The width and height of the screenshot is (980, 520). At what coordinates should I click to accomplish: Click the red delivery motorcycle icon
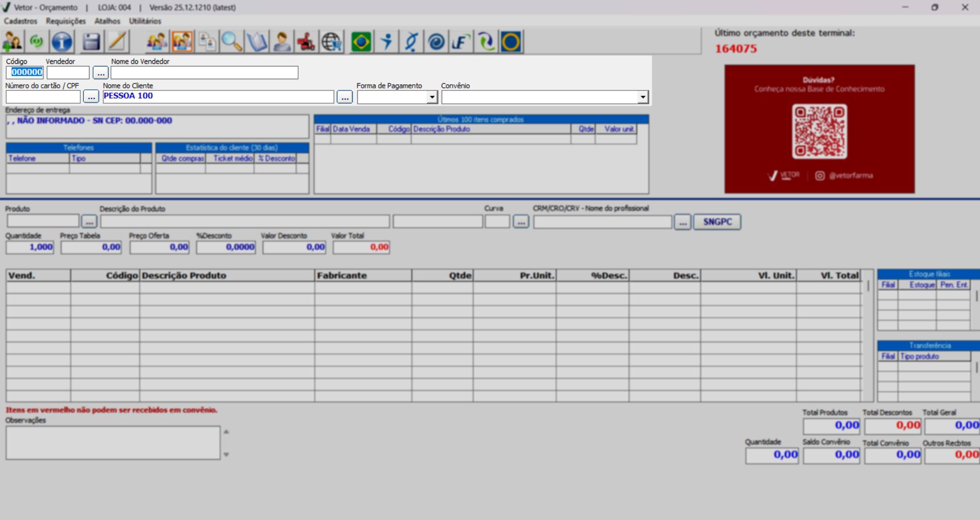[x=306, y=41]
